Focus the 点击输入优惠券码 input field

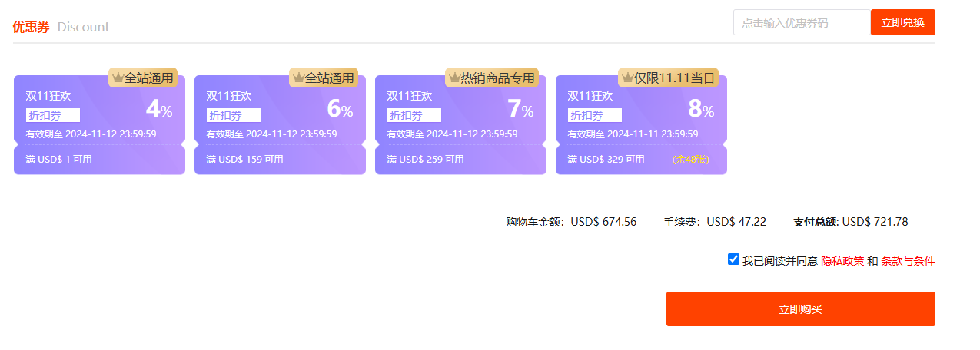click(802, 22)
